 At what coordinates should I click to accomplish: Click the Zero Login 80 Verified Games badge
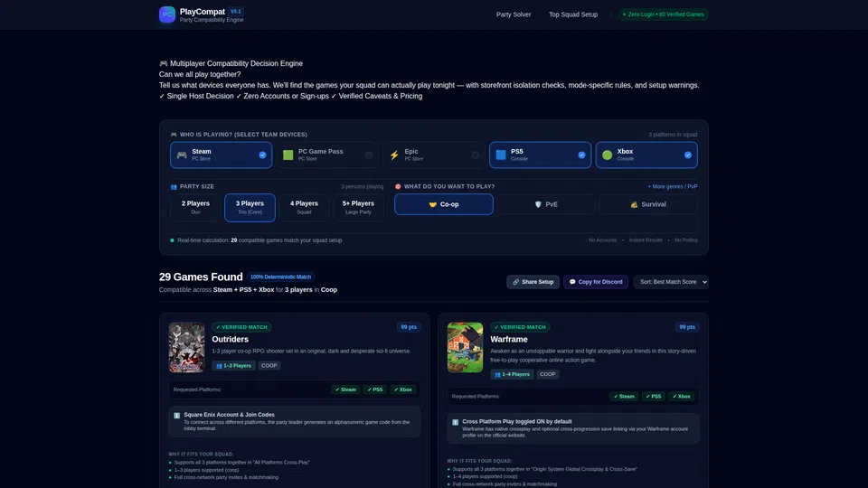(x=663, y=14)
